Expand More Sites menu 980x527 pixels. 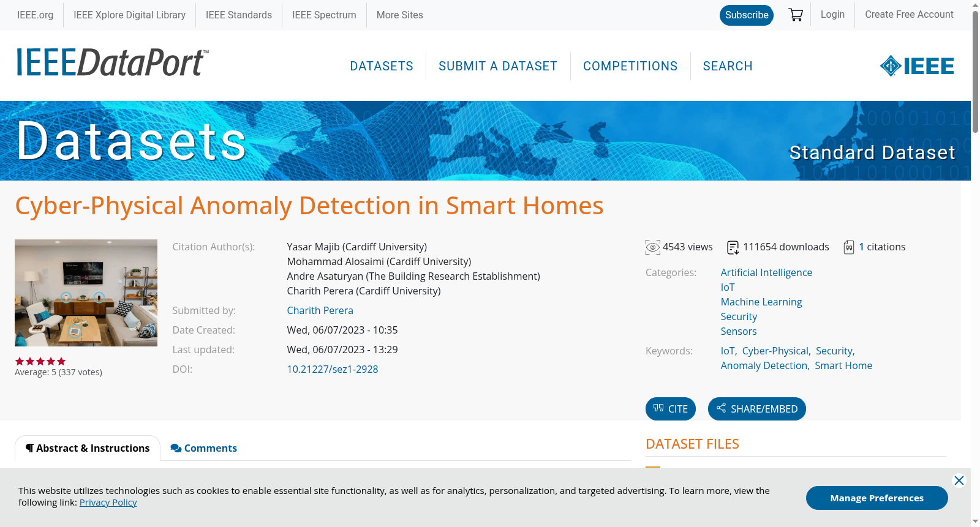(x=399, y=15)
